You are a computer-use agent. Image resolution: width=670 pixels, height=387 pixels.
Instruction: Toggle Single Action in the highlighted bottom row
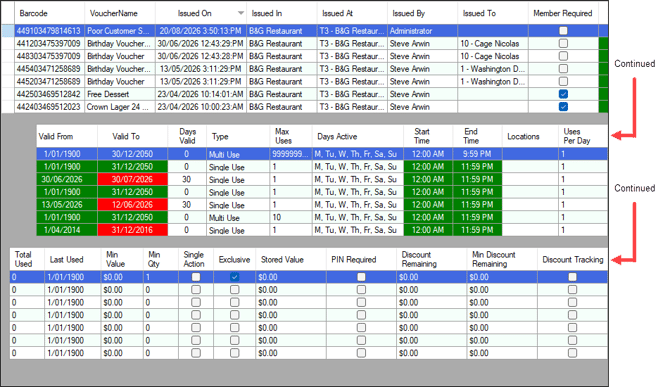[196, 277]
